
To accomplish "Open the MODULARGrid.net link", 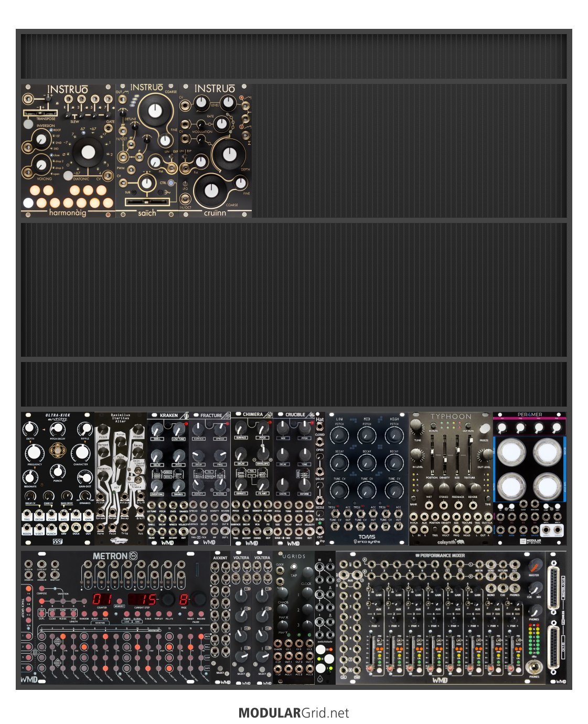I will [x=294, y=713].
